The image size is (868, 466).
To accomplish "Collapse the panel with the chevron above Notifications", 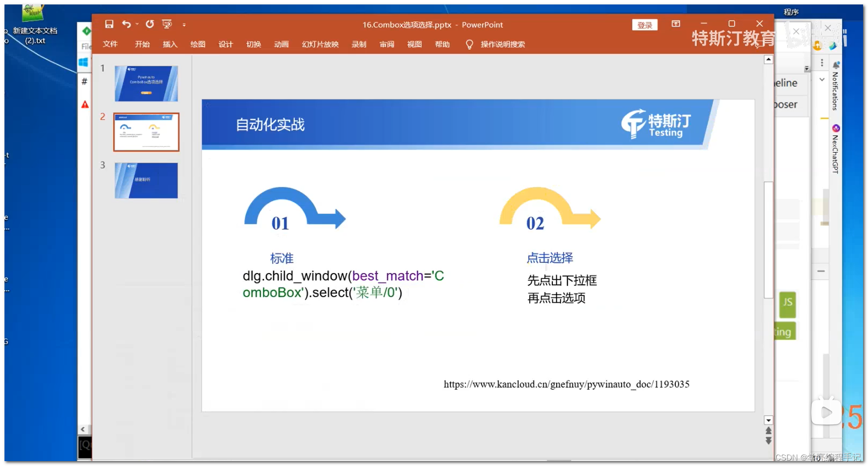I will tap(822, 79).
